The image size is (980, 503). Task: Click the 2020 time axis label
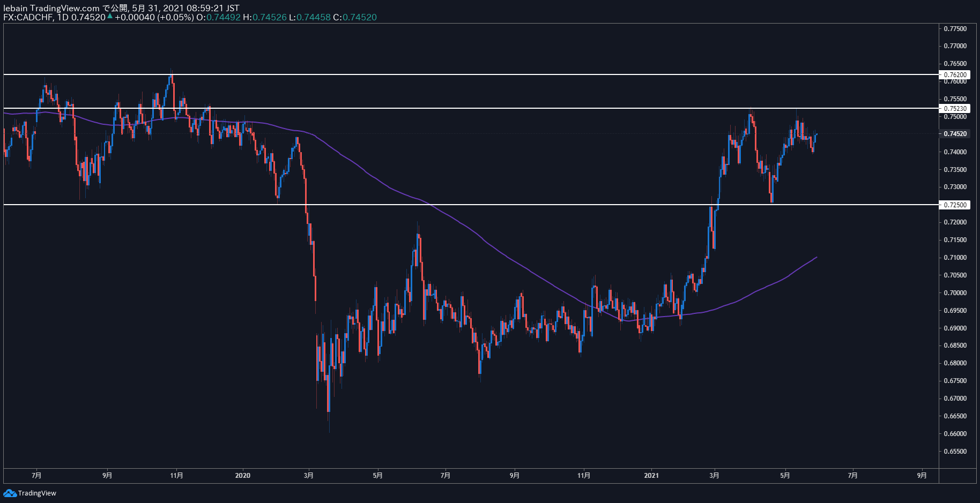(243, 475)
